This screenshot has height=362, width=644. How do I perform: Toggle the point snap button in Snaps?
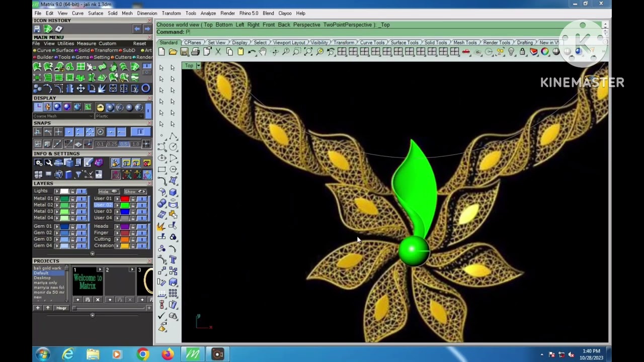point(69,132)
